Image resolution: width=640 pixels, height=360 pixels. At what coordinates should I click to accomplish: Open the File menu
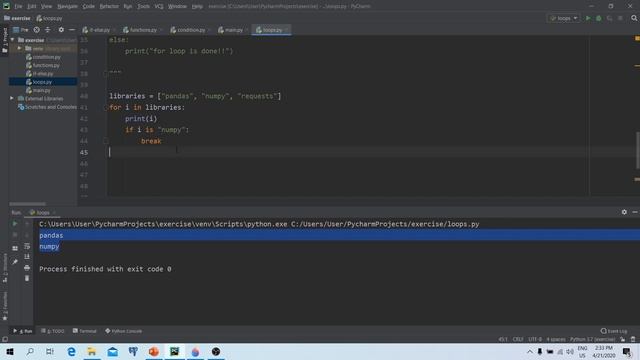coord(18,6)
